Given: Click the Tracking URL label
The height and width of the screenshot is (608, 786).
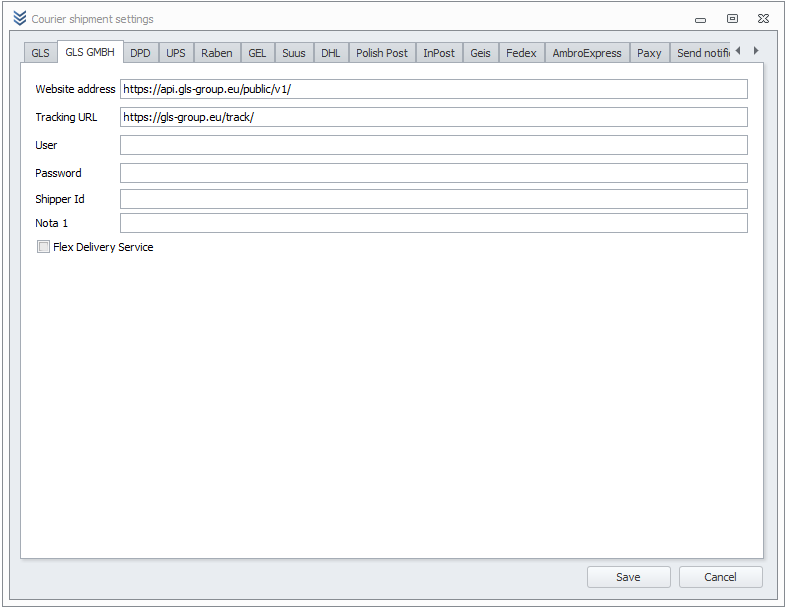Looking at the screenshot, I should click(x=66, y=117).
